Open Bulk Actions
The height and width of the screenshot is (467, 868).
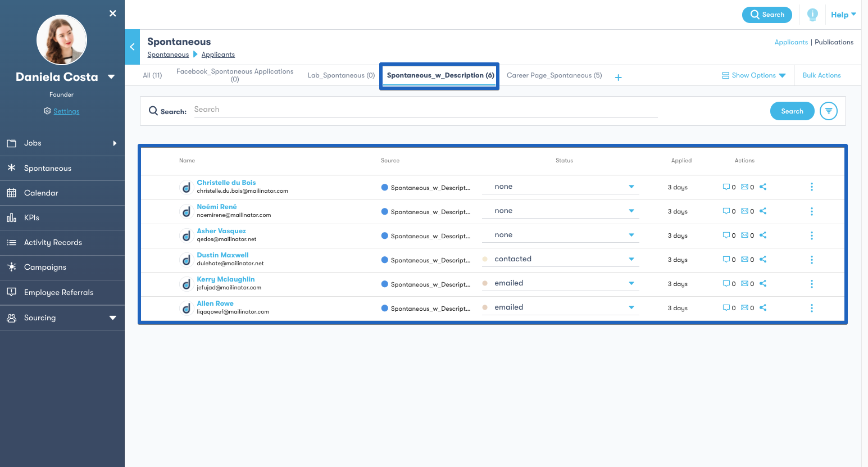pos(821,75)
